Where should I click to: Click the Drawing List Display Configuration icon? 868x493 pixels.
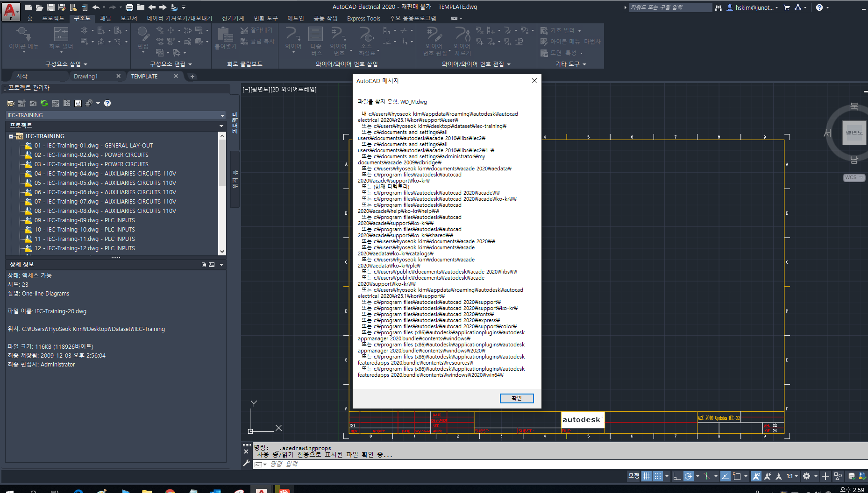pyautogui.click(x=78, y=103)
